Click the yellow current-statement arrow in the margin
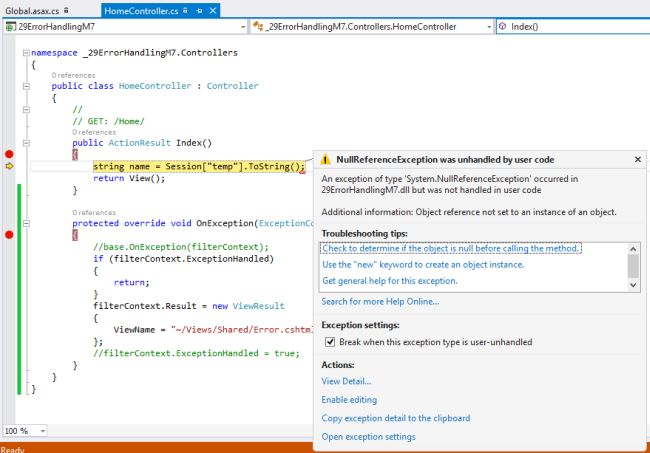Image resolution: width=650 pixels, height=453 pixels. click(10, 167)
